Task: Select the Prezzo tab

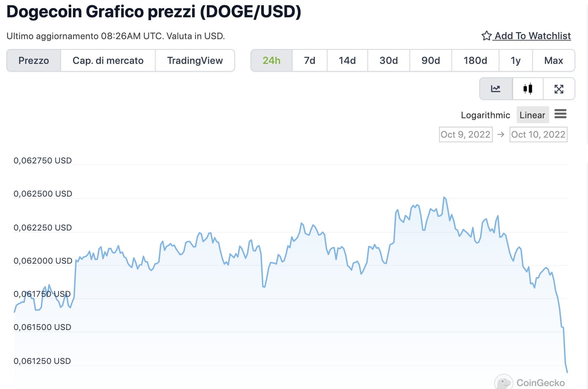Action: click(34, 60)
